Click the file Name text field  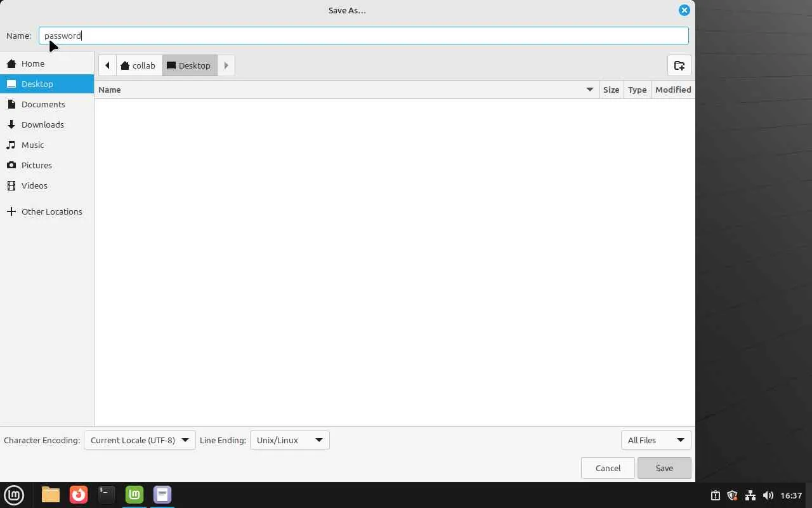tap(363, 36)
